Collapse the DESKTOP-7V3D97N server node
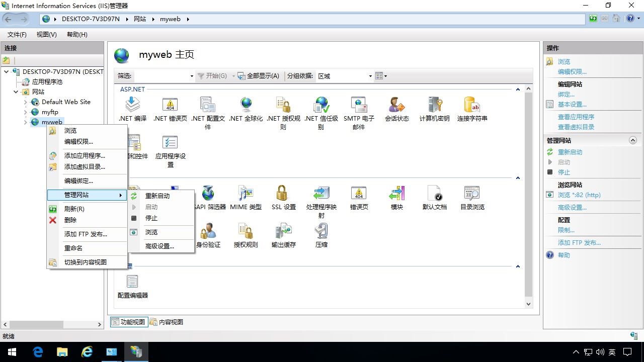The image size is (644, 362). point(7,72)
